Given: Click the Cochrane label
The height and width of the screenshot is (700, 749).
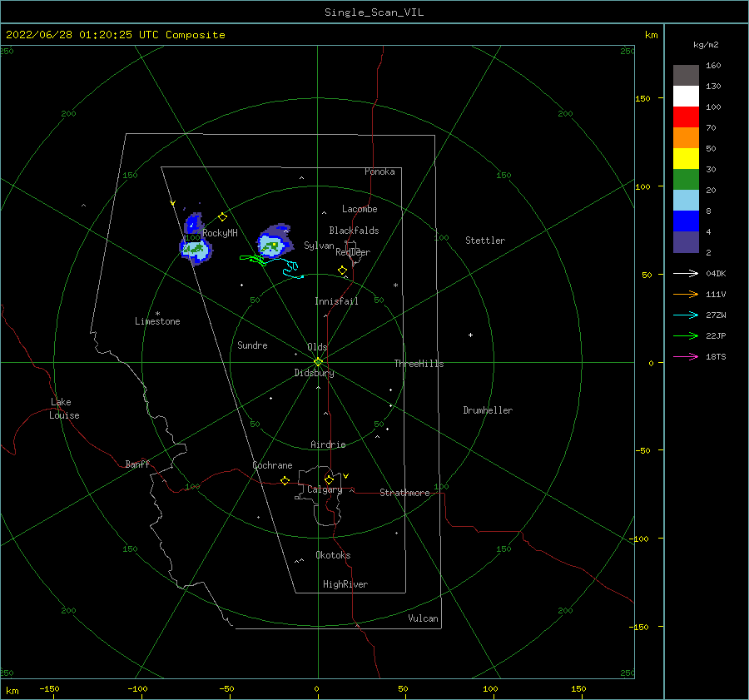Looking at the screenshot, I should [x=272, y=465].
